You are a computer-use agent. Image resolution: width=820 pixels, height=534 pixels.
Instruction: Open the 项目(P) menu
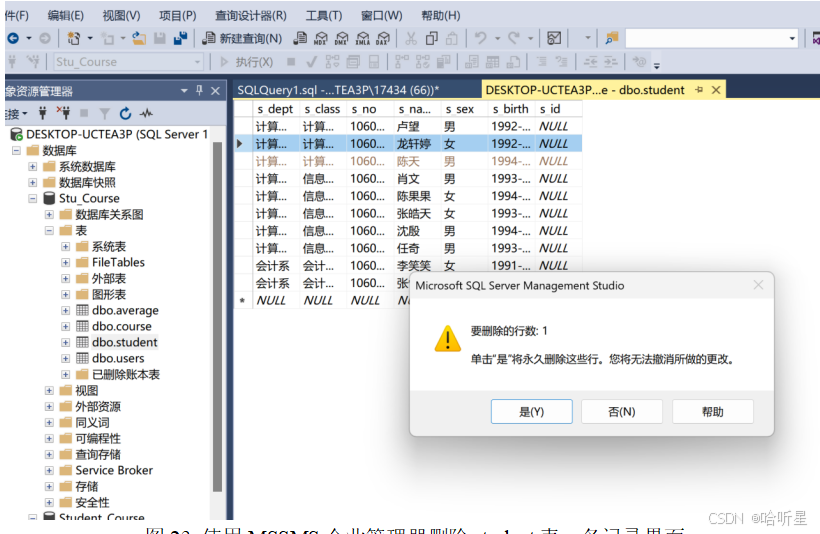pyautogui.click(x=178, y=16)
